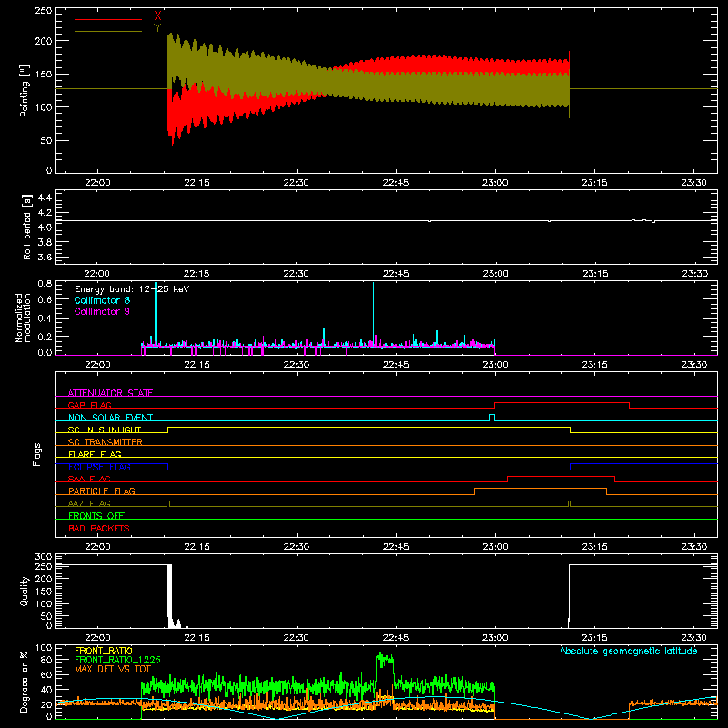This screenshot has height=728, width=728.
Task: Select the SC_IN_SUNLIGHT flag label
Action: click(x=105, y=430)
